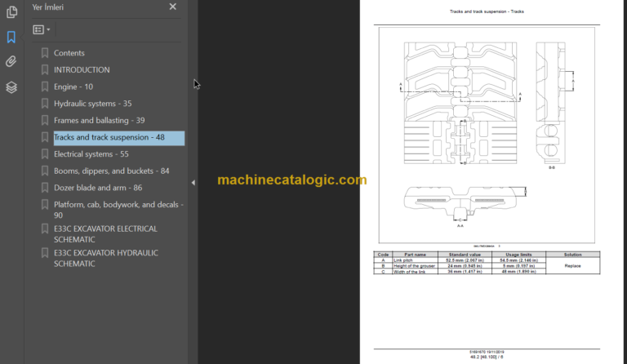Click the 'Height of the grouser' table cell
The image size is (627, 364).
415,266
